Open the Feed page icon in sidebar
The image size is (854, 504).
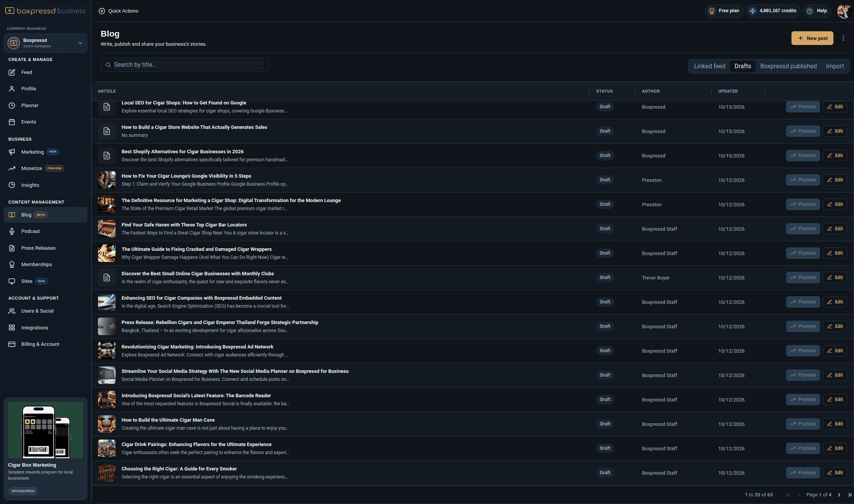[x=12, y=72]
